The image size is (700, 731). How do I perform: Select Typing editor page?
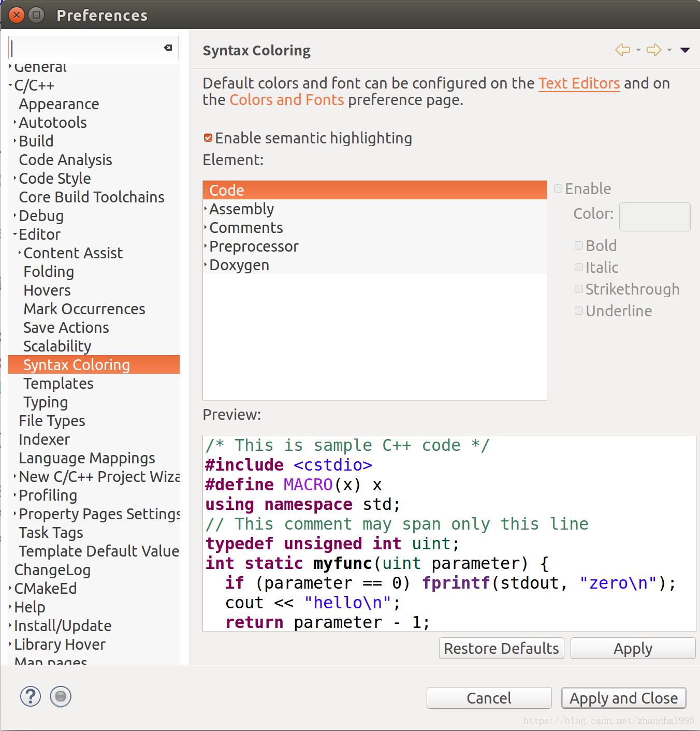coord(46,402)
